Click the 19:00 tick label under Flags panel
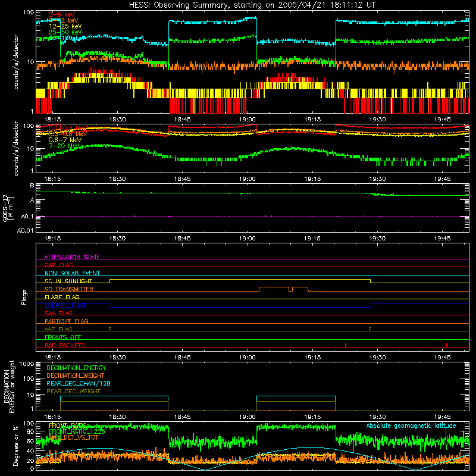 coord(247,357)
